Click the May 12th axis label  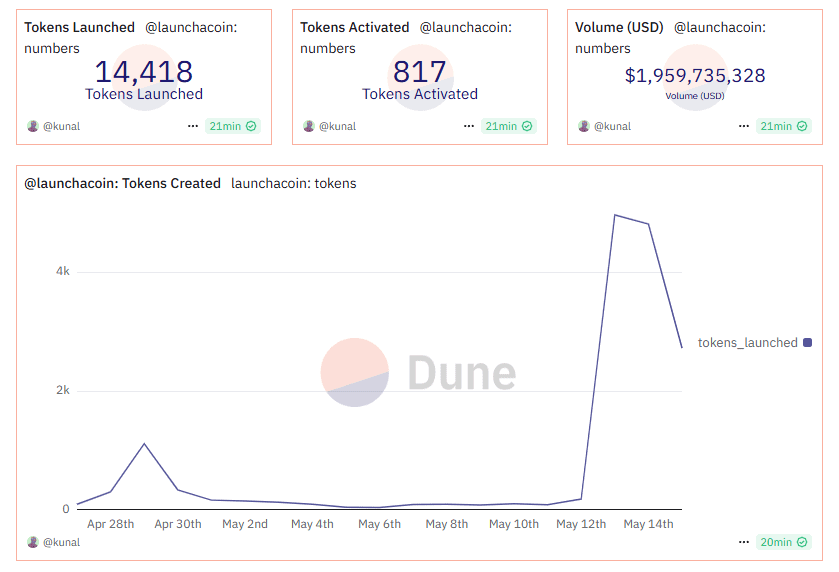pyautogui.click(x=581, y=524)
